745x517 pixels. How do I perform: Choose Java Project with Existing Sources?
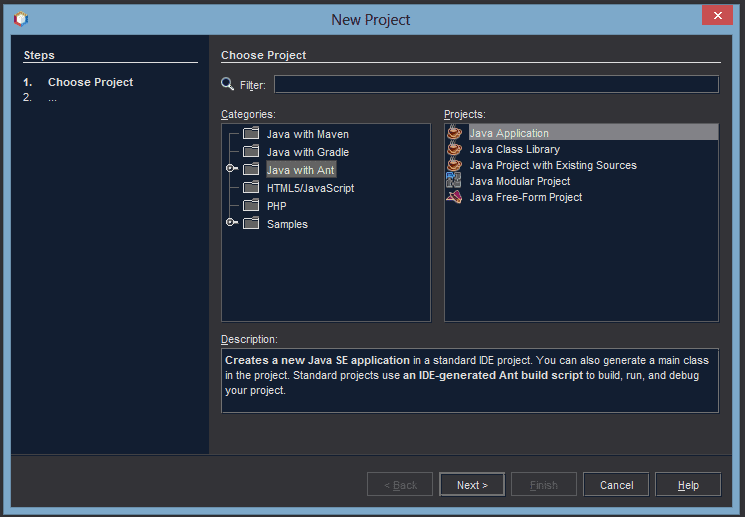(553, 165)
